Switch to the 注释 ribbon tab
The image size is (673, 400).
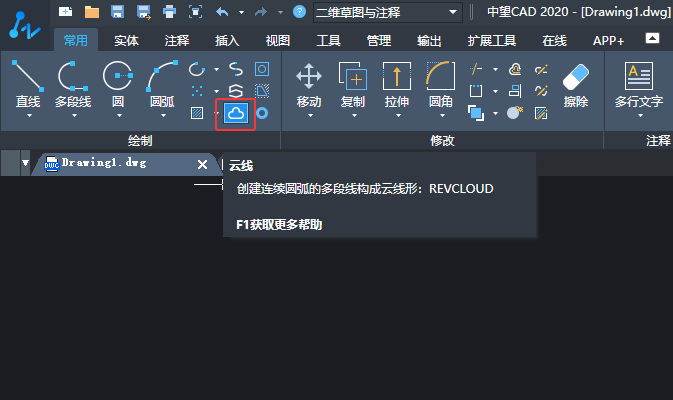(x=177, y=40)
